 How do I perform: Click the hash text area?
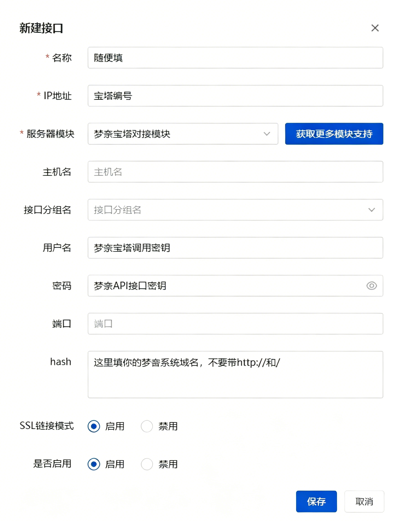[235, 374]
